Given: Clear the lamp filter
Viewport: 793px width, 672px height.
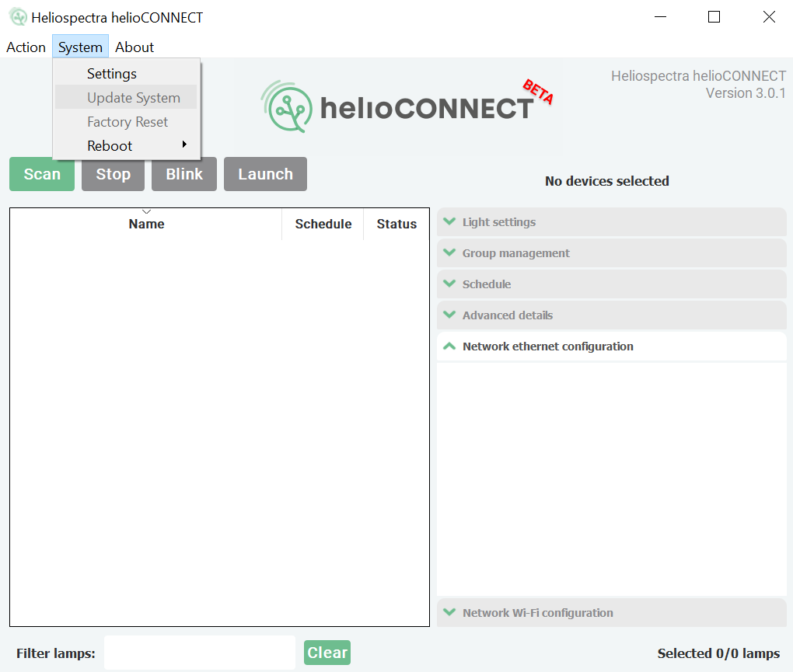Looking at the screenshot, I should click(x=327, y=653).
